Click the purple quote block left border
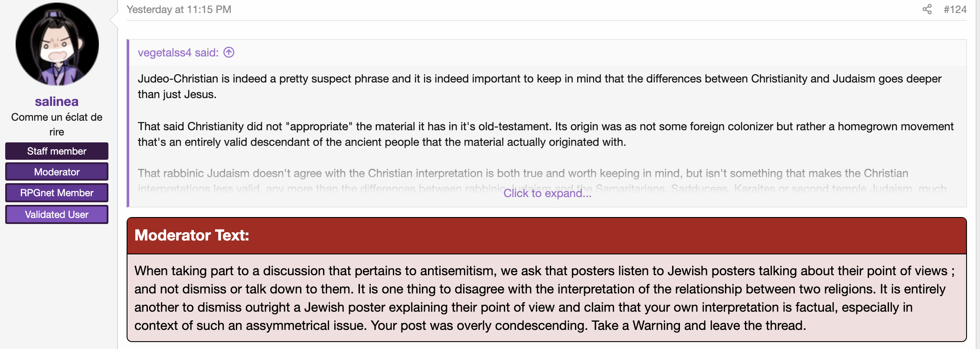 click(128, 123)
